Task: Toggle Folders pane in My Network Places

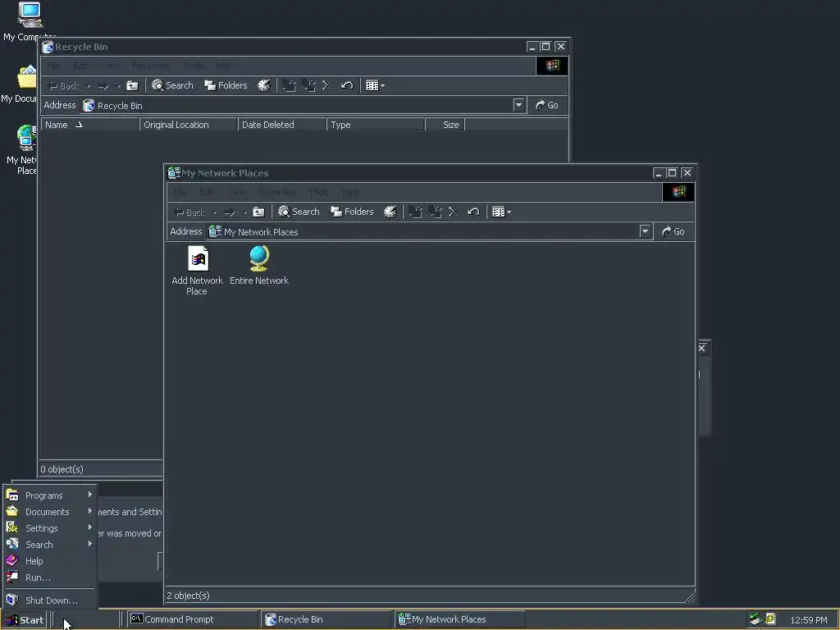Action: (x=352, y=212)
